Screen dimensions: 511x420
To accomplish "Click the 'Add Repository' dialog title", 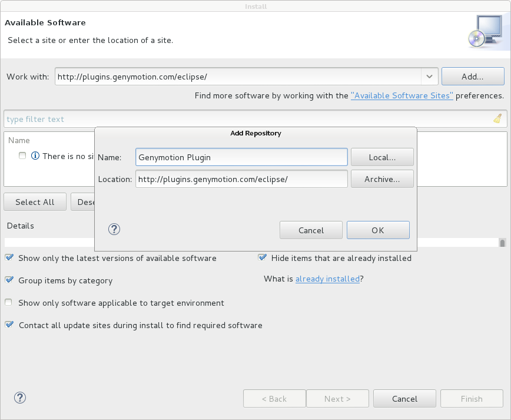I will (255, 133).
